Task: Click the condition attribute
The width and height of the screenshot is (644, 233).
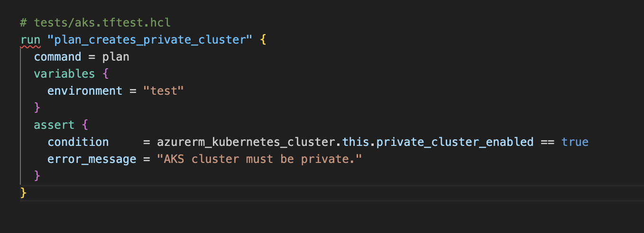Action: coord(78,142)
